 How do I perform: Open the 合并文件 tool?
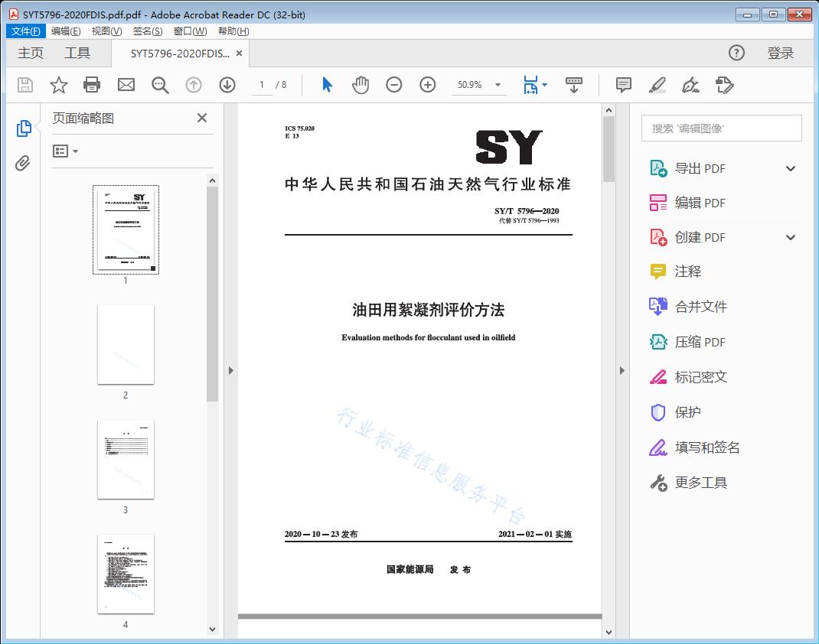coord(700,307)
